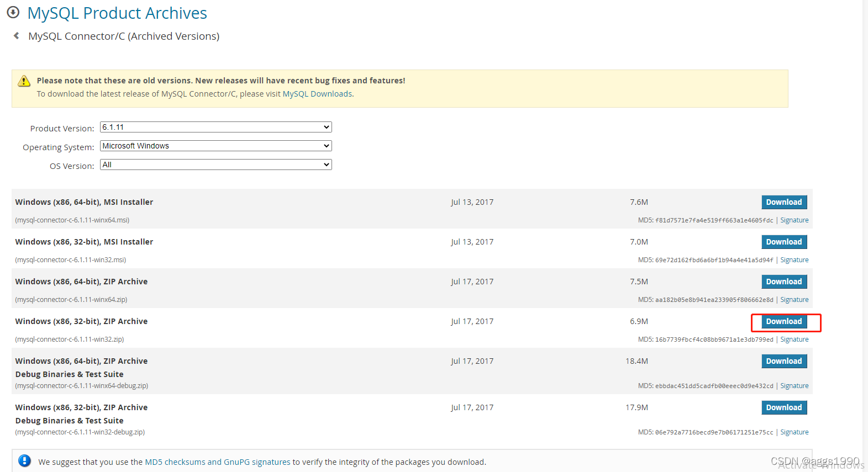Open the OS Version dropdown
Viewport: 868px width, 472px height.
point(216,165)
